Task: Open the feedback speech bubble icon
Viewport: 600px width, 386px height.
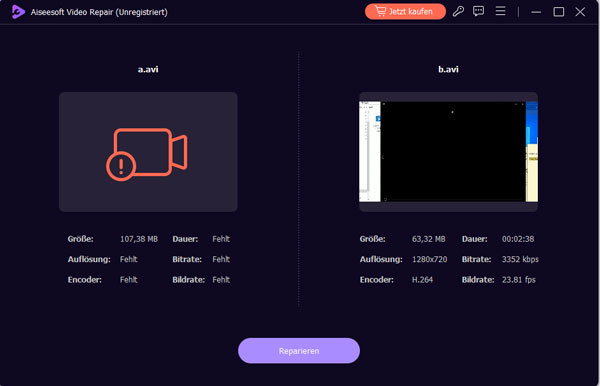Action: point(478,11)
